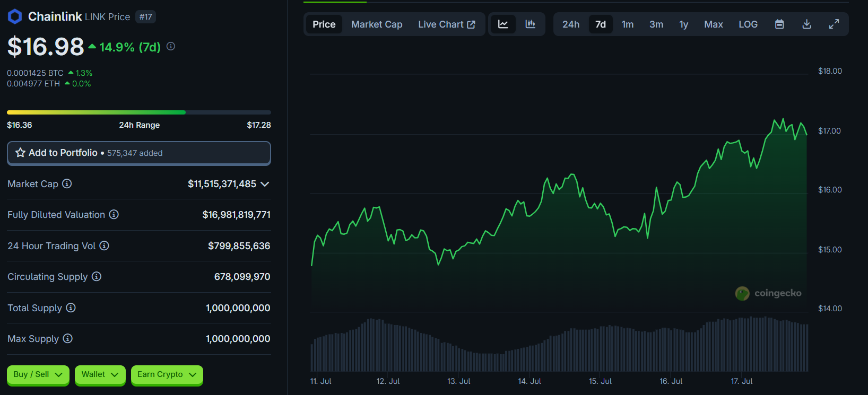
Task: Click $17.28 range high value
Action: pos(259,125)
